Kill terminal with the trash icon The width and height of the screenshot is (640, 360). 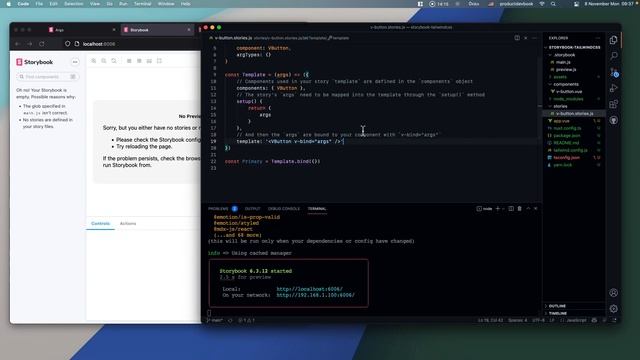[x=520, y=209]
